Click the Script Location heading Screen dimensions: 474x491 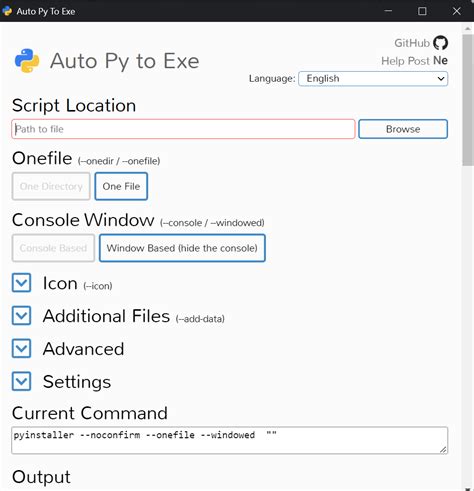pyautogui.click(x=74, y=105)
